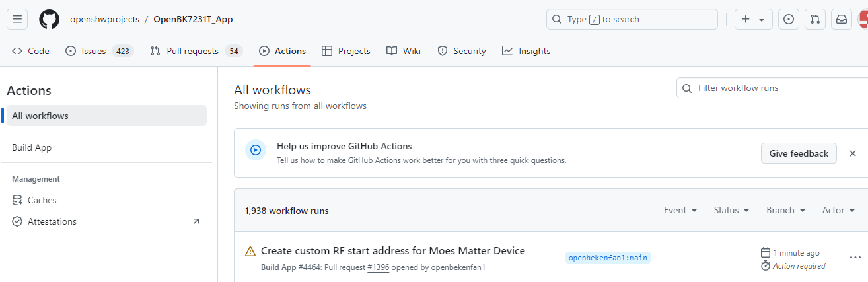Expand the Actor filter dropdown
Viewport: 868px width, 282px height.
point(839,210)
